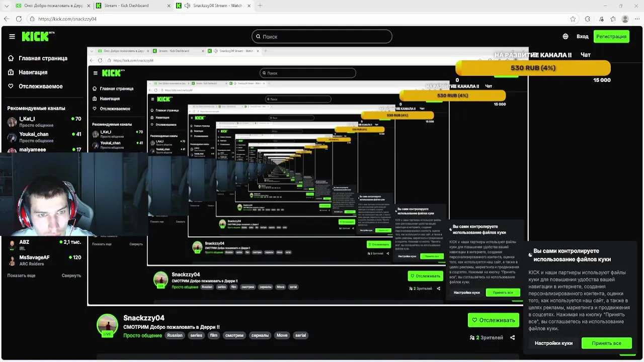Click the Вход login button

tap(583, 36)
